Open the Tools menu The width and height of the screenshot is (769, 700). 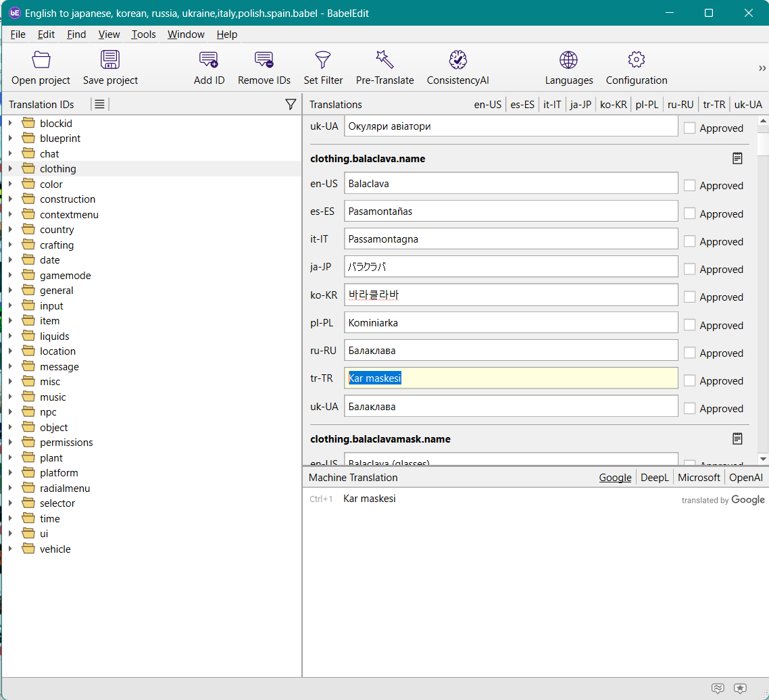click(x=143, y=34)
